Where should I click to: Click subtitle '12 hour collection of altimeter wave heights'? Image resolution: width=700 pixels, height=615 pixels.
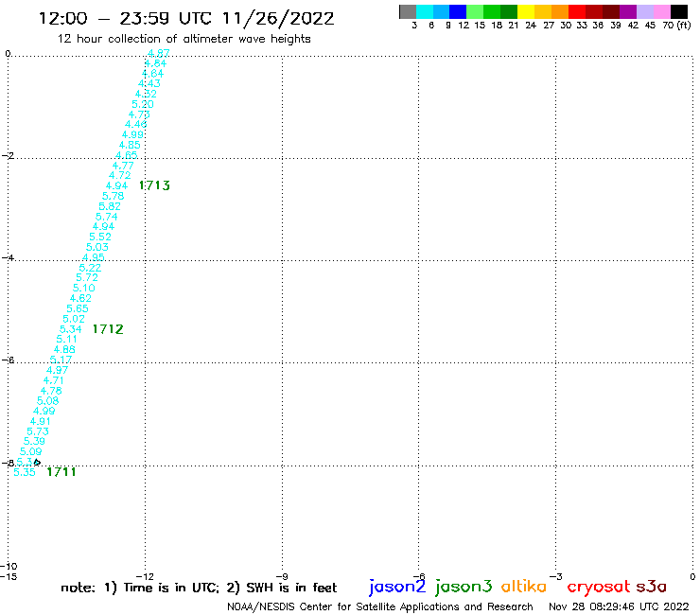coord(184,39)
